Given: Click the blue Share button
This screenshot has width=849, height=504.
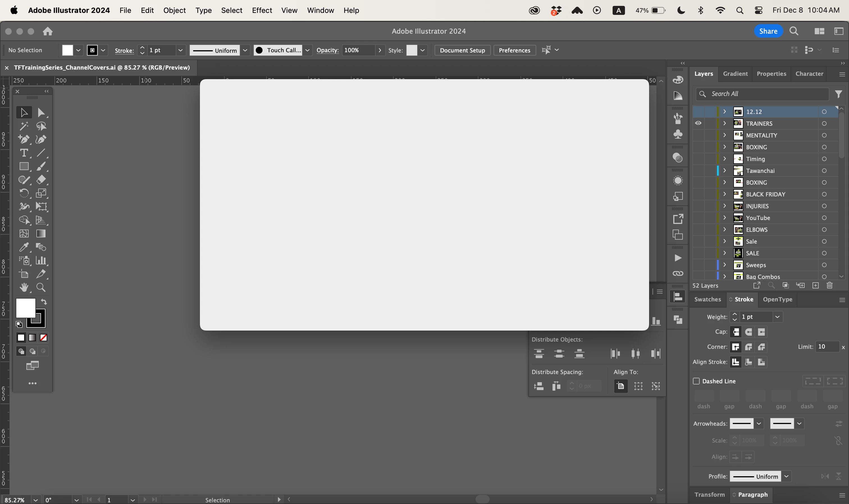Looking at the screenshot, I should click(x=768, y=31).
